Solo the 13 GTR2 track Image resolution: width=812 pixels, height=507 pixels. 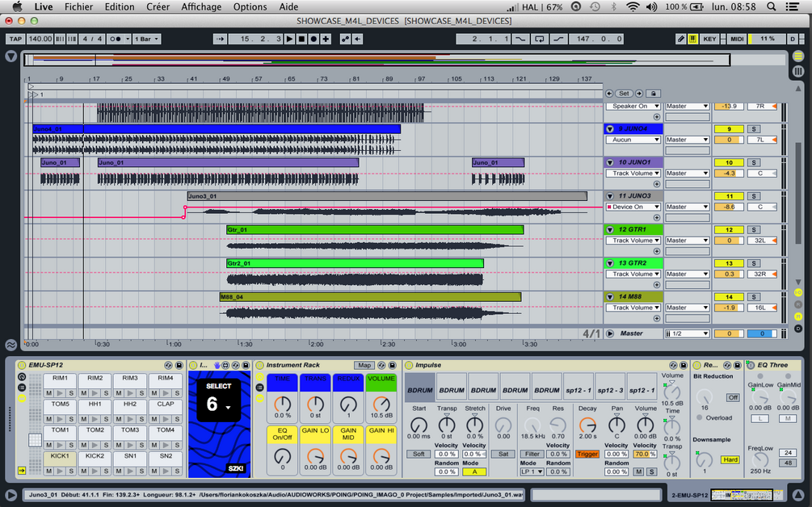click(x=754, y=263)
